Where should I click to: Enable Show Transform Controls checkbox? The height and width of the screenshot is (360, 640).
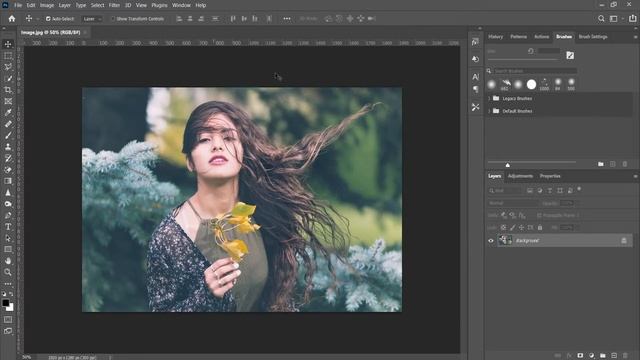coord(113,19)
